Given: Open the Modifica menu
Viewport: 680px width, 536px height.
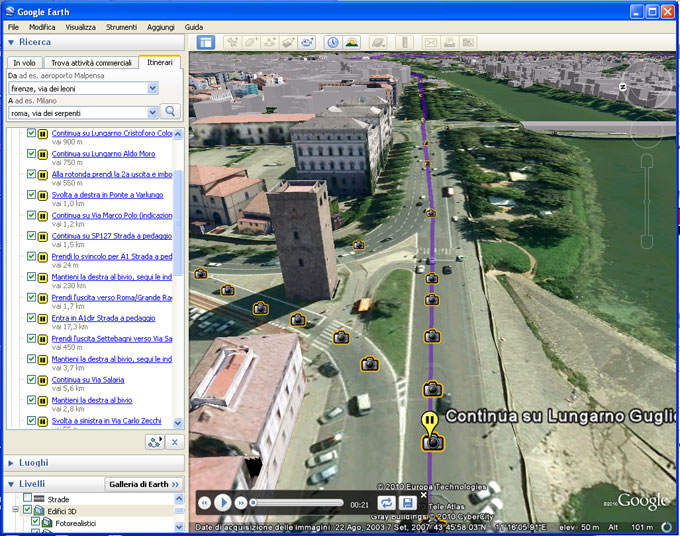Looking at the screenshot, I should pos(42,27).
